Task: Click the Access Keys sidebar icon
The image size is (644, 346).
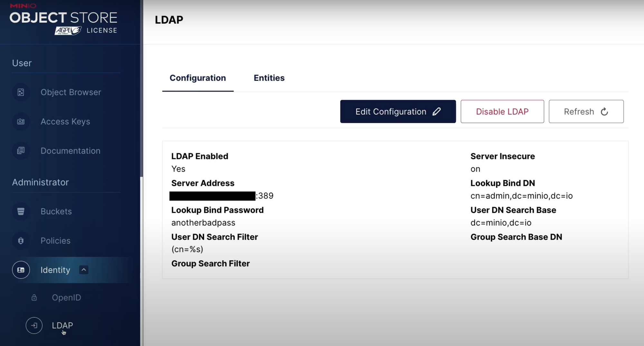Action: (21, 122)
